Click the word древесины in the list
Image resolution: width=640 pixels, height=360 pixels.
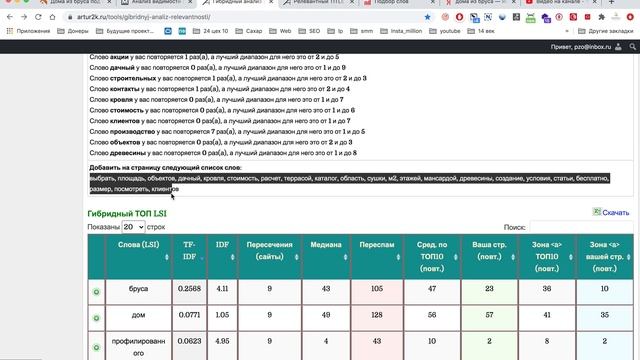[128, 153]
